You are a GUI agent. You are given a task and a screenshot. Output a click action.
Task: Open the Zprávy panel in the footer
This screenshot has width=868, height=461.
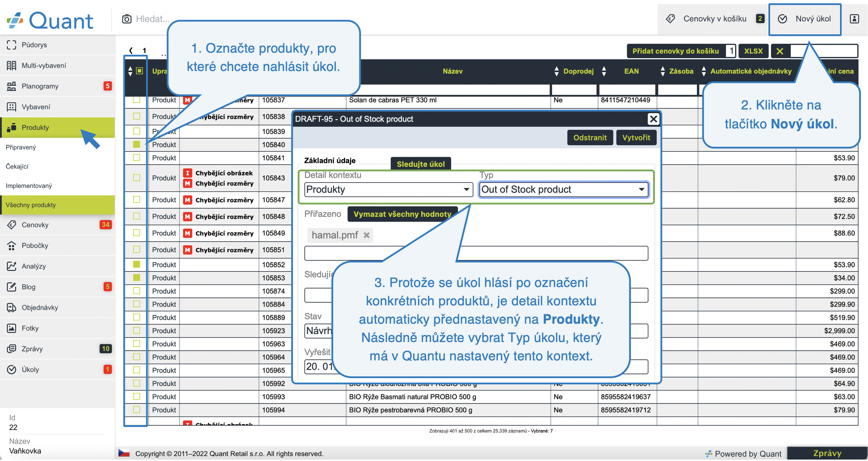(827, 453)
